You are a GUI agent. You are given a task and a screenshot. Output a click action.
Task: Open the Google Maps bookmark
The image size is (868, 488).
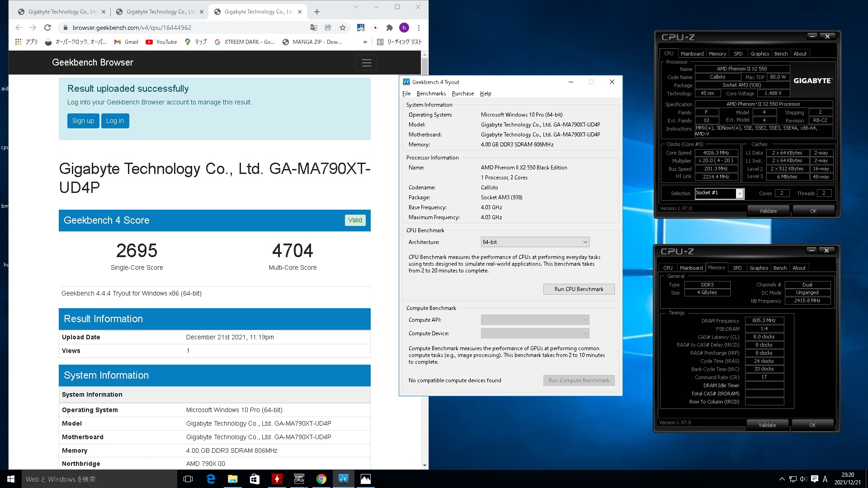tap(196, 42)
